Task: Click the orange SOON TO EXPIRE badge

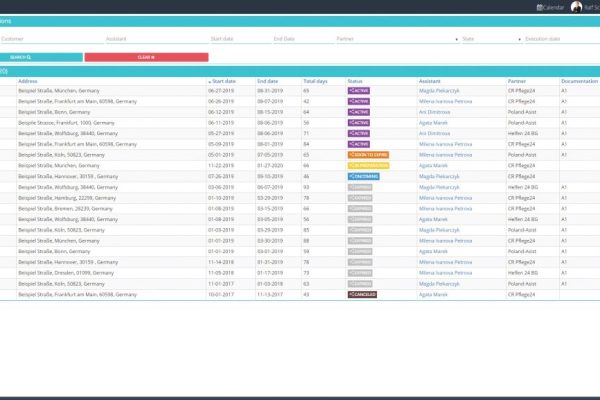Action: pos(368,155)
